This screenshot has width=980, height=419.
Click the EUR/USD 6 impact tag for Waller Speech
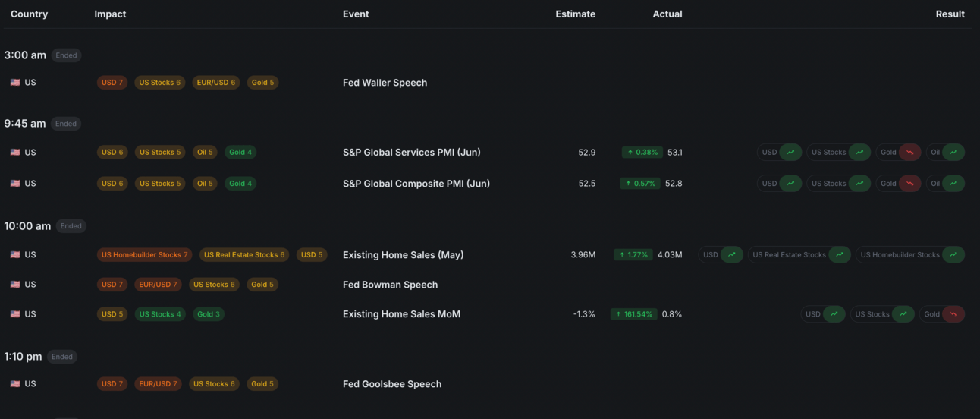point(215,83)
